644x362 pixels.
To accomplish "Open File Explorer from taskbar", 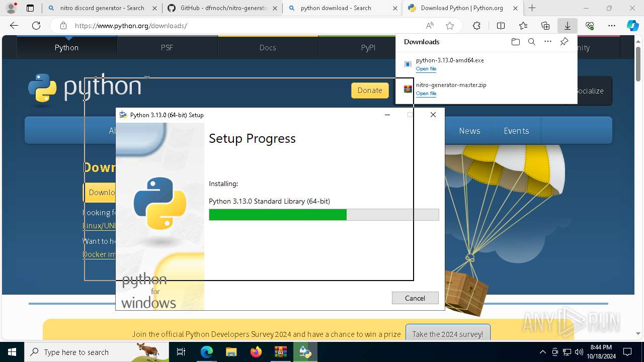I will point(231,352).
